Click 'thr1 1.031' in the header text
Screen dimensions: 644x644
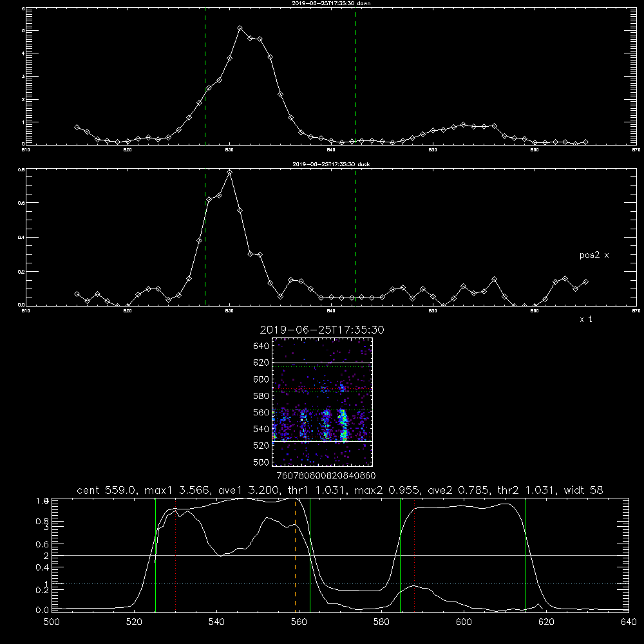point(315,490)
